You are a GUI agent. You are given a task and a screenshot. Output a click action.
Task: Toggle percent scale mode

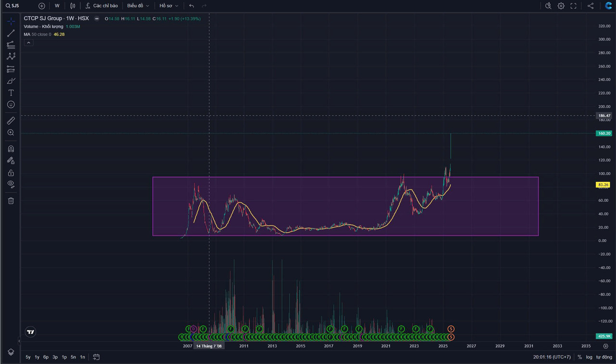pos(579,357)
